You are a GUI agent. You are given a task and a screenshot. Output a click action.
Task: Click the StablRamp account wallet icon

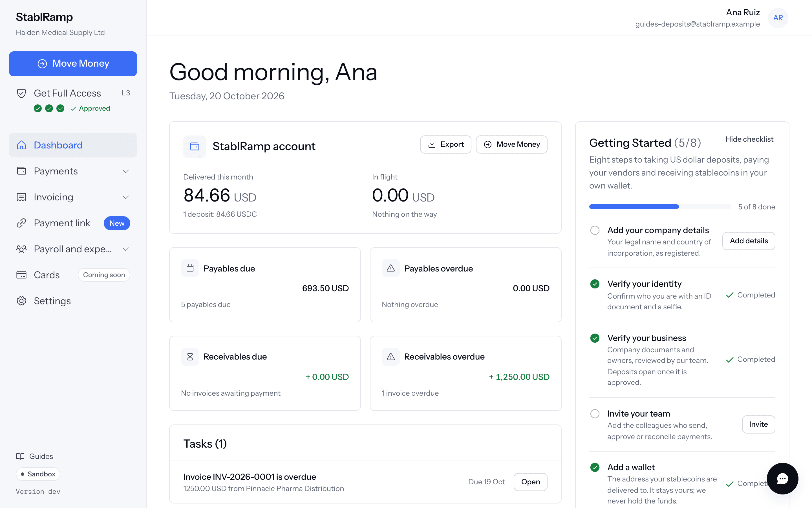coord(195,146)
